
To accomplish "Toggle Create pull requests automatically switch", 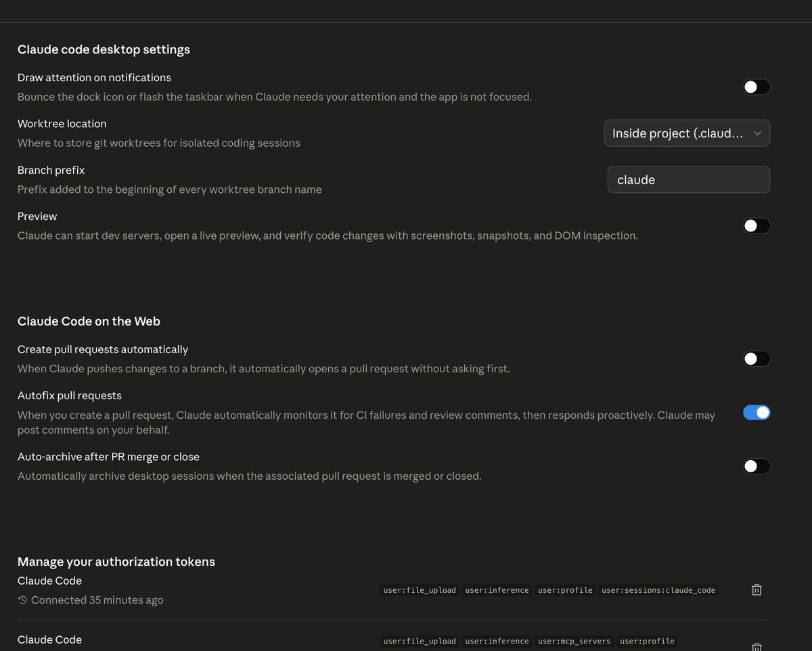I will click(x=757, y=359).
